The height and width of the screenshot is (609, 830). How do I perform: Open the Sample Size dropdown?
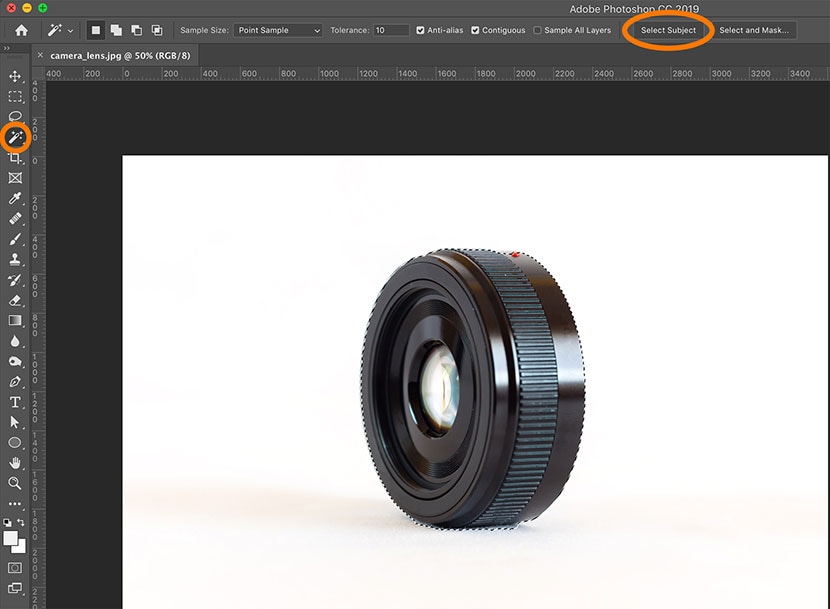[278, 30]
